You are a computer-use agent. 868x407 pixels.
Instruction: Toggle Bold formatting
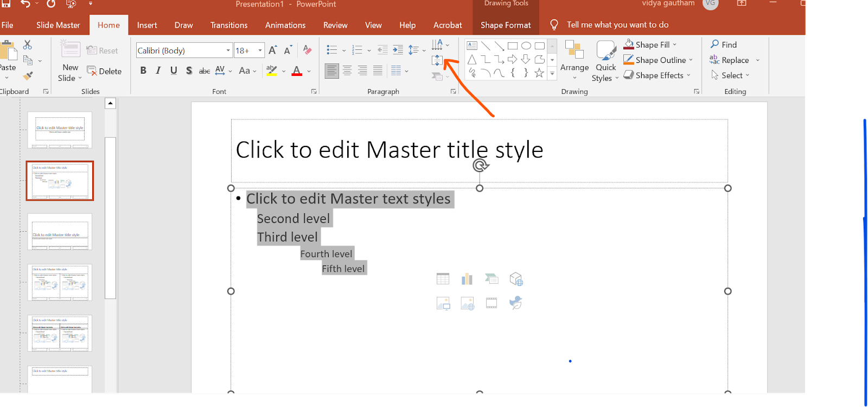(143, 71)
